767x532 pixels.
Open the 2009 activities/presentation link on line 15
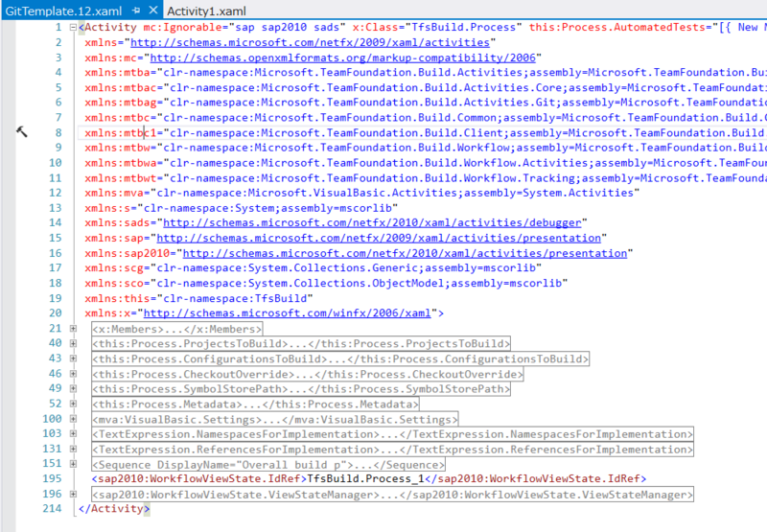pyautogui.click(x=379, y=238)
